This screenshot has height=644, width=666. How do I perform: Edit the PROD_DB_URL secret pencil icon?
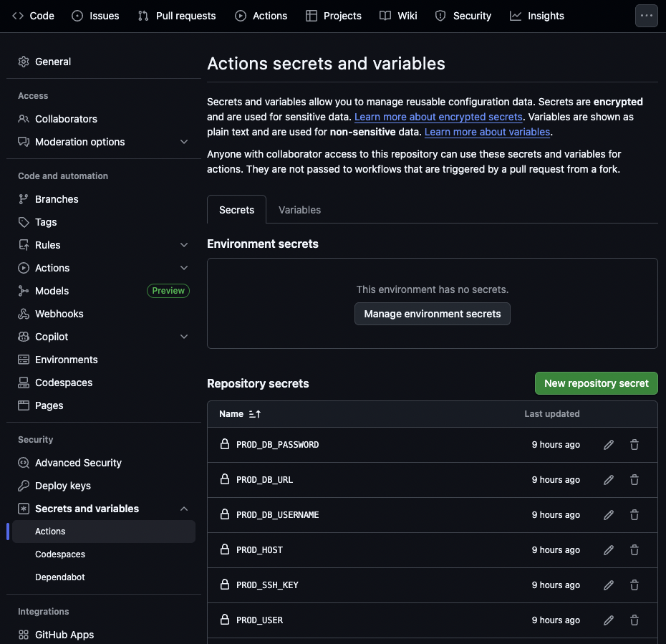pos(609,480)
